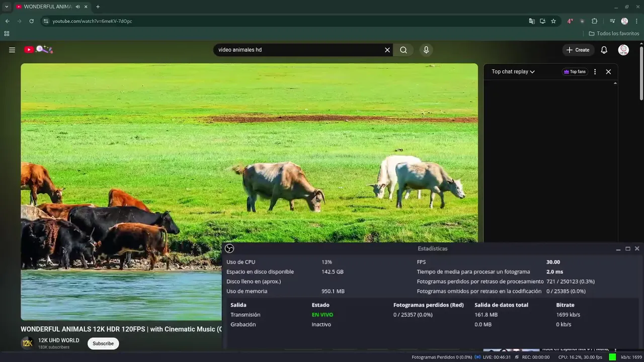Open the tab search dropdown arrow
644x362 pixels.
(7, 7)
